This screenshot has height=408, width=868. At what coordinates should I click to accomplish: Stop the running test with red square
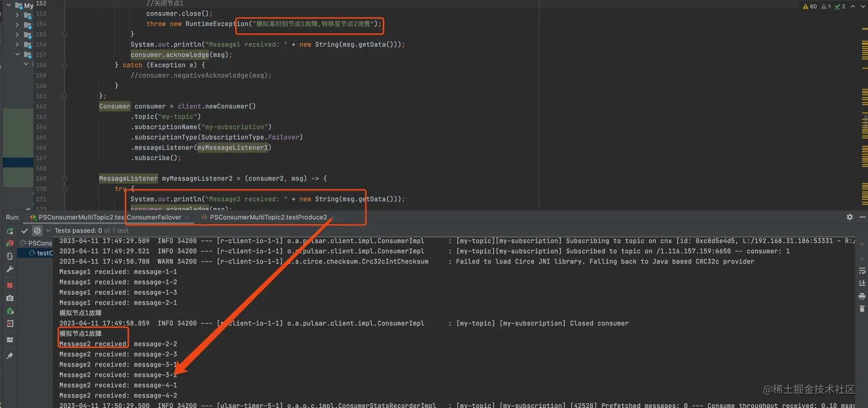coord(10,285)
